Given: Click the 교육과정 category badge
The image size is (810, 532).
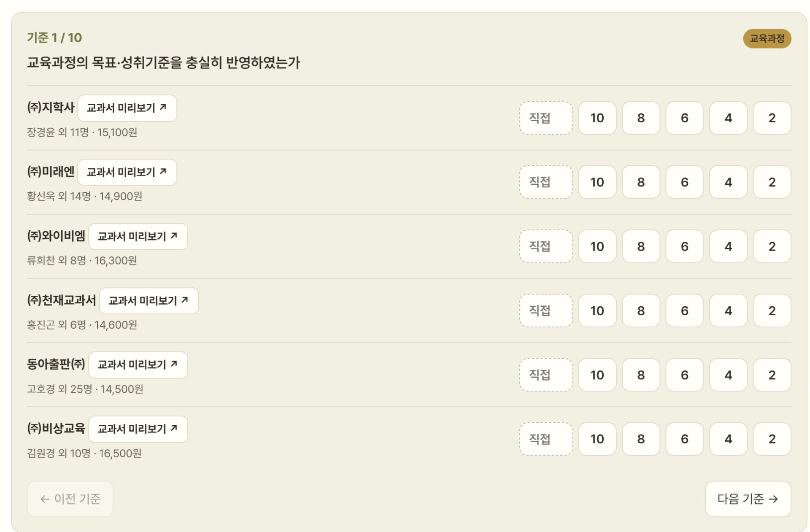Looking at the screenshot, I should click(x=767, y=38).
